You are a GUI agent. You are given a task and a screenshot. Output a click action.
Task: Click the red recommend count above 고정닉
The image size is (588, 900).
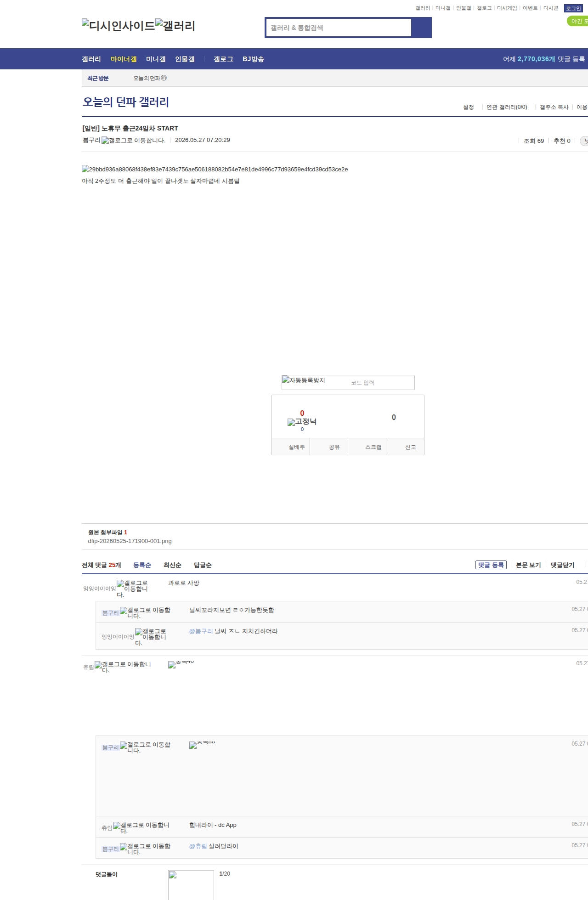coord(302,413)
